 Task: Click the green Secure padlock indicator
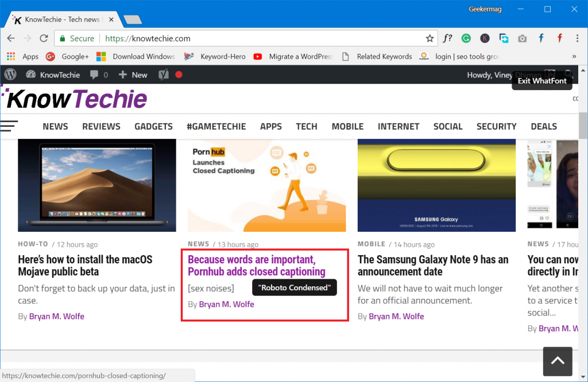click(77, 38)
